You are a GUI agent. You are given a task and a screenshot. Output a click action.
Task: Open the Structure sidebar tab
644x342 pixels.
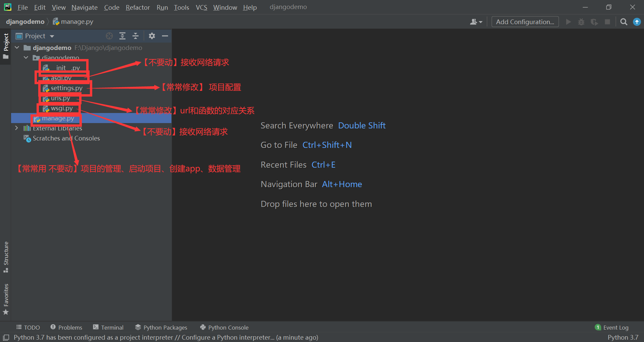pyautogui.click(x=6, y=257)
